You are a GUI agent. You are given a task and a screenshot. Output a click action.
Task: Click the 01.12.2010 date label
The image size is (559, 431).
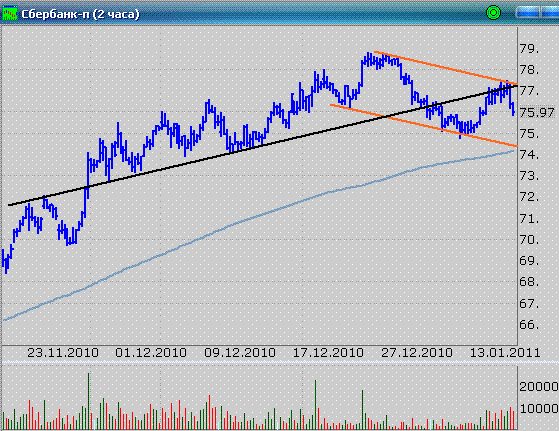point(151,353)
